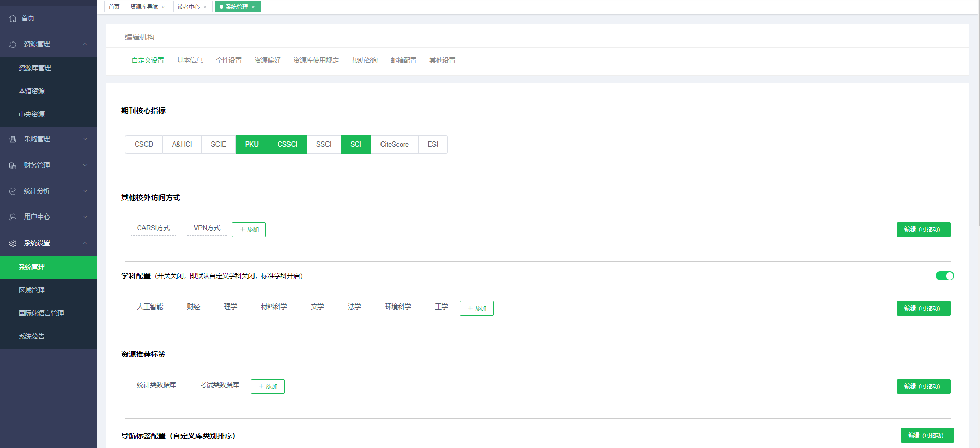Image resolution: width=980 pixels, height=448 pixels.
Task: Select the 人工智能 subject tag
Action: [x=150, y=307]
